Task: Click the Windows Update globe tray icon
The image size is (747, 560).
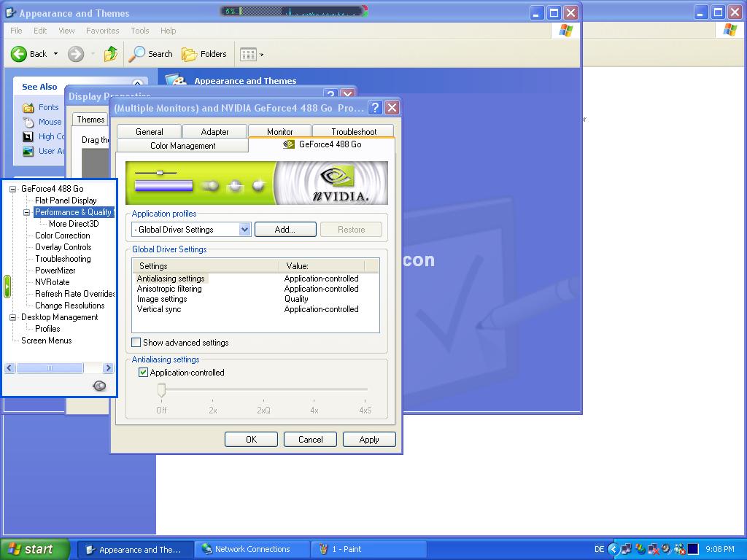Action: [x=640, y=549]
